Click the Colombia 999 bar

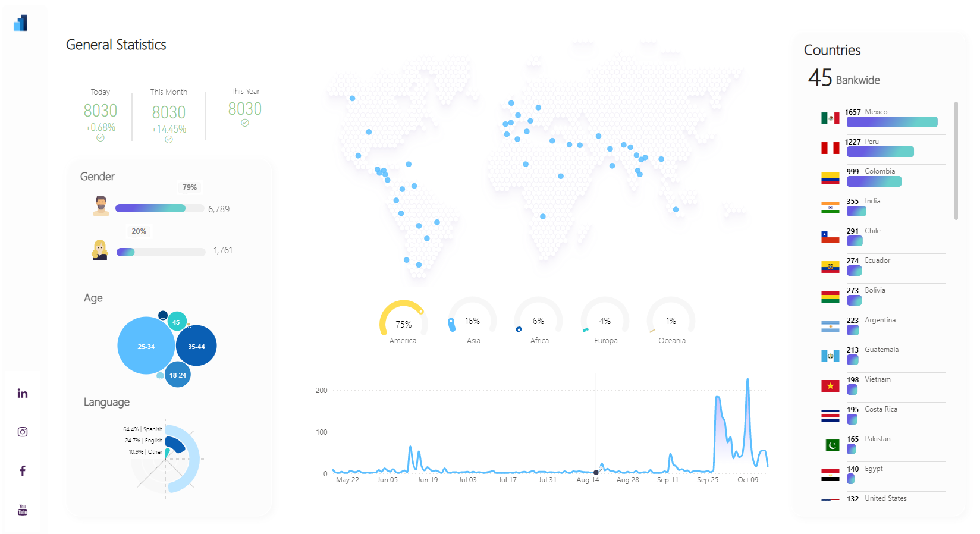click(874, 181)
